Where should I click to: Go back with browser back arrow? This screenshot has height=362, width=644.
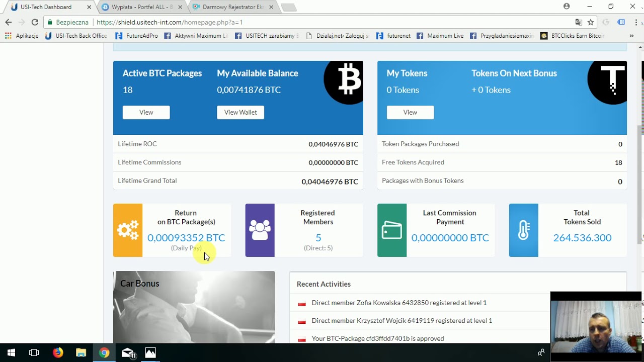click(8, 22)
